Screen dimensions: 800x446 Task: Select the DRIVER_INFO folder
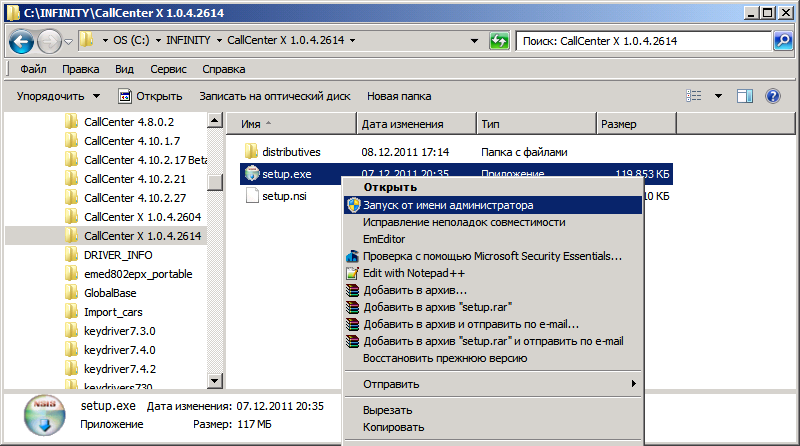click(x=118, y=255)
